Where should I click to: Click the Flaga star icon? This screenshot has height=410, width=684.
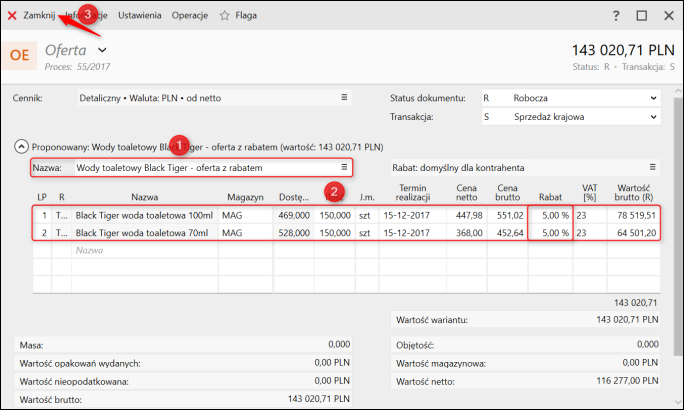(x=225, y=16)
